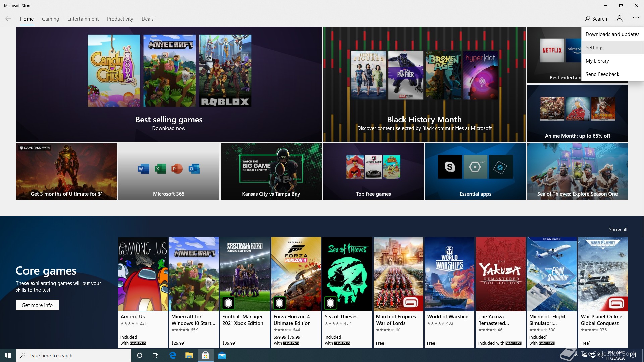The width and height of the screenshot is (644, 362).
Task: Switch to the Home tab
Action: pyautogui.click(x=27, y=19)
